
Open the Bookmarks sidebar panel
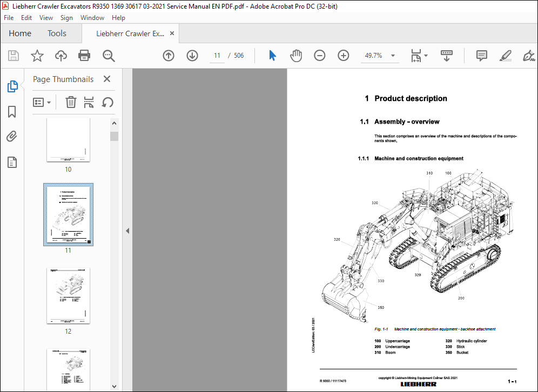click(12, 112)
